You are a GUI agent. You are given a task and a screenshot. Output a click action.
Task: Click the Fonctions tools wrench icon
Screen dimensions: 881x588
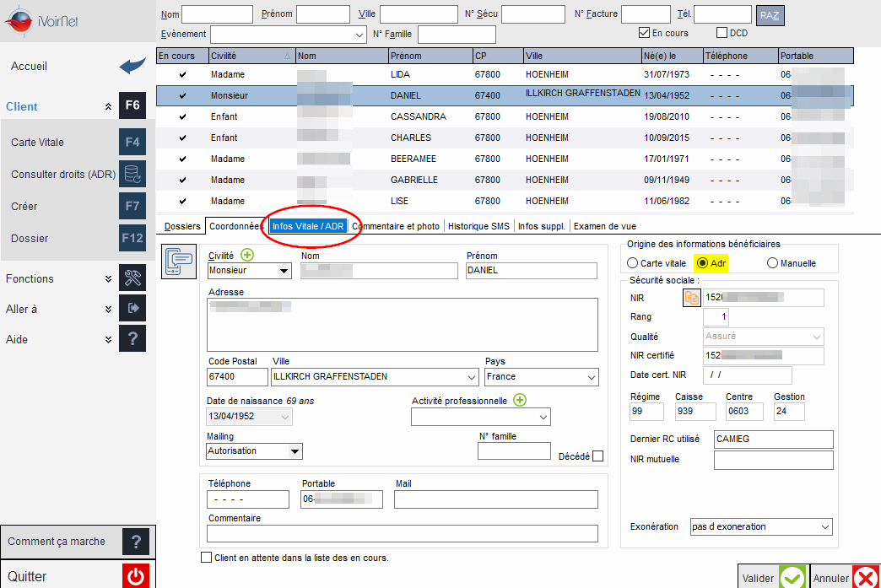coord(132,278)
